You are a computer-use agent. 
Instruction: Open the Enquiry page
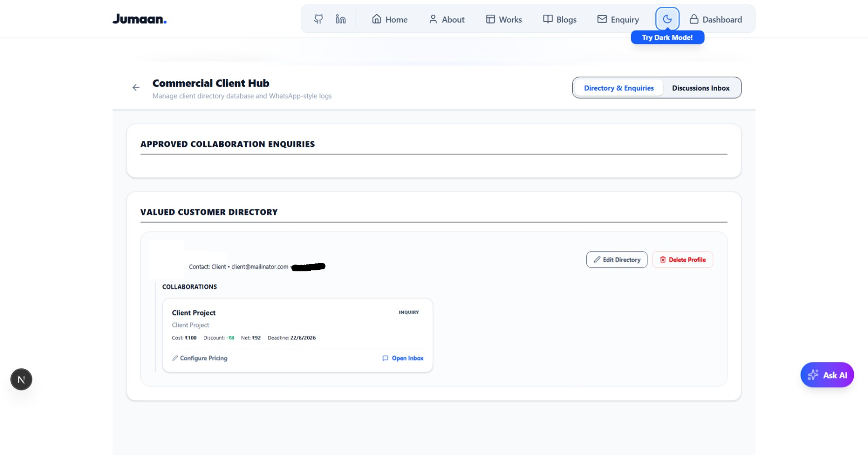[x=618, y=19]
